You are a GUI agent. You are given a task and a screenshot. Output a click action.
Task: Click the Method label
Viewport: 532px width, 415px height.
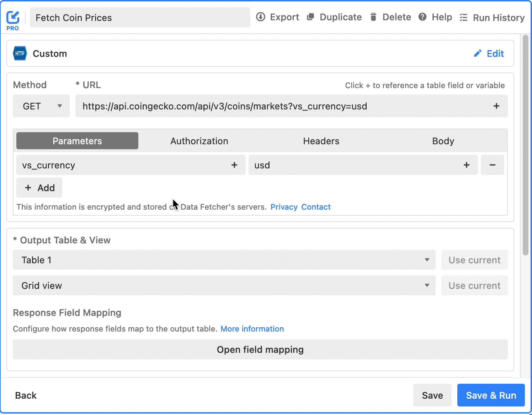tap(30, 85)
